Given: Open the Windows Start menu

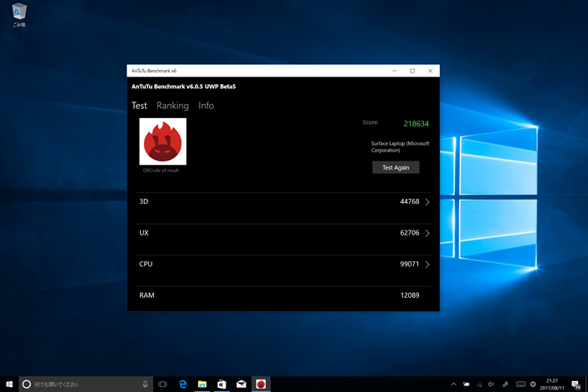Looking at the screenshot, I should [x=9, y=385].
